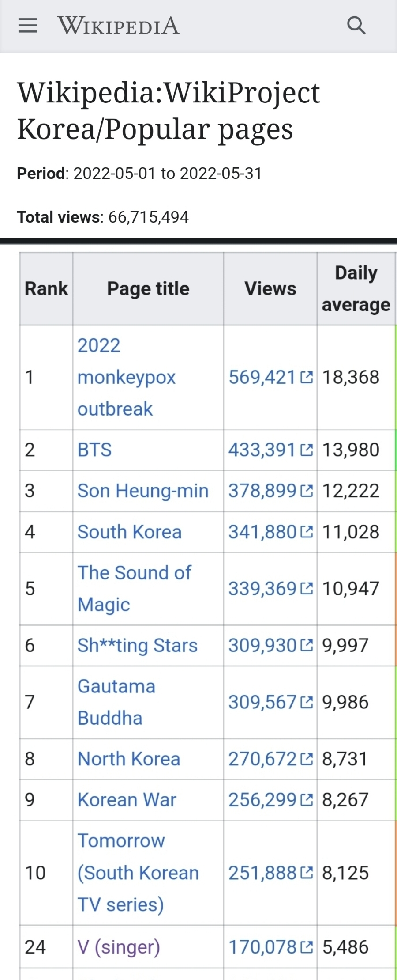Click external link icon beside 309,930
The height and width of the screenshot is (980, 397).
[x=307, y=645]
